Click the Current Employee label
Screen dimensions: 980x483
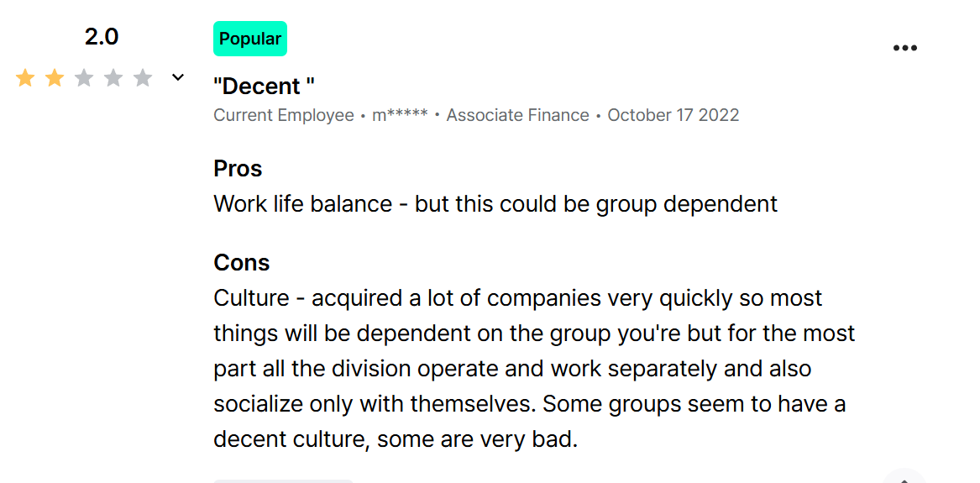(x=284, y=116)
